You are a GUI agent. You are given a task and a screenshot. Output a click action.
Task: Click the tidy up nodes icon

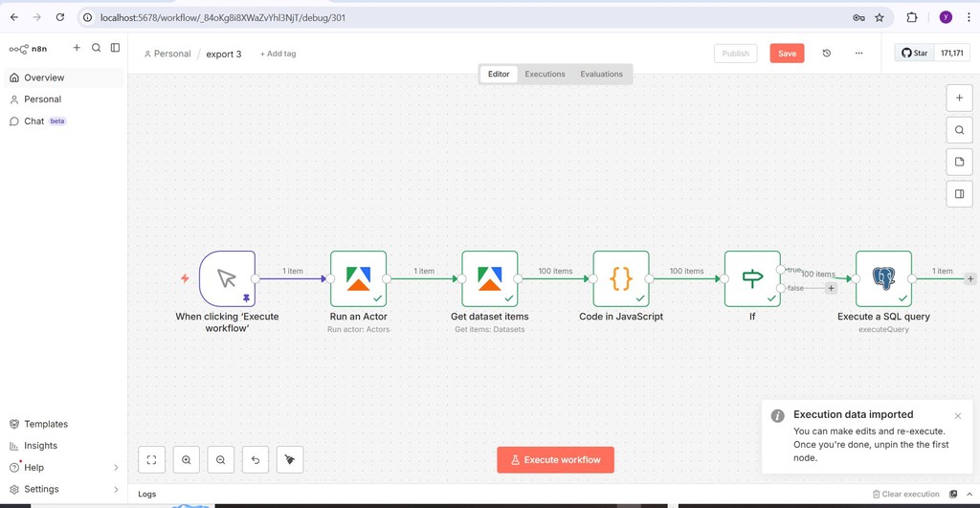coord(290,460)
